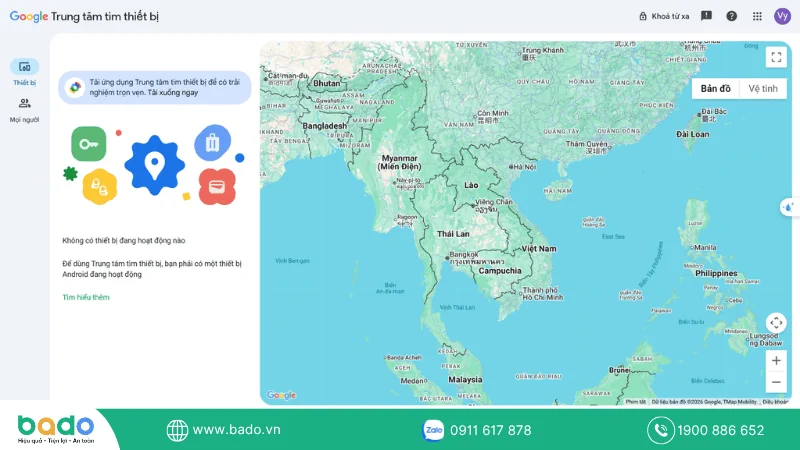Click the Bangladesh label on map
Screen dimensions: 800x450
pyautogui.click(x=324, y=126)
